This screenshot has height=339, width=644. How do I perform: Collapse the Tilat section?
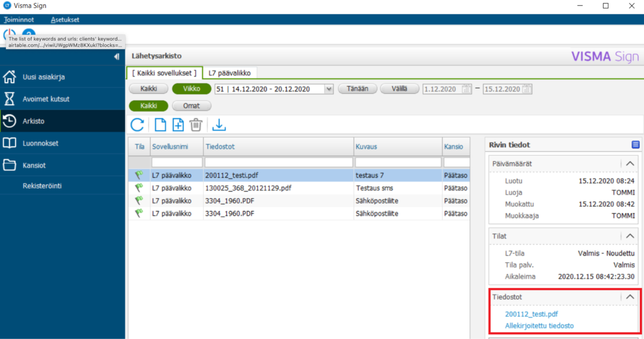(630, 236)
